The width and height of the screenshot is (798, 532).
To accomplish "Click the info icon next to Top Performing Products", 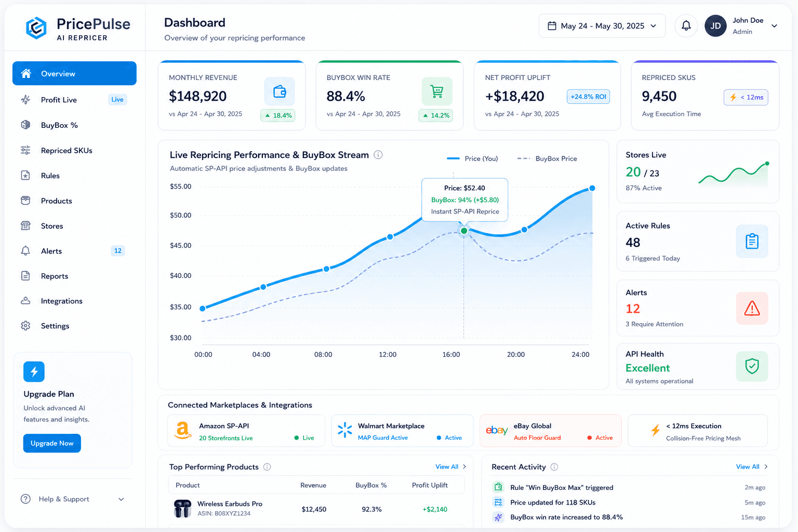I will [267, 467].
